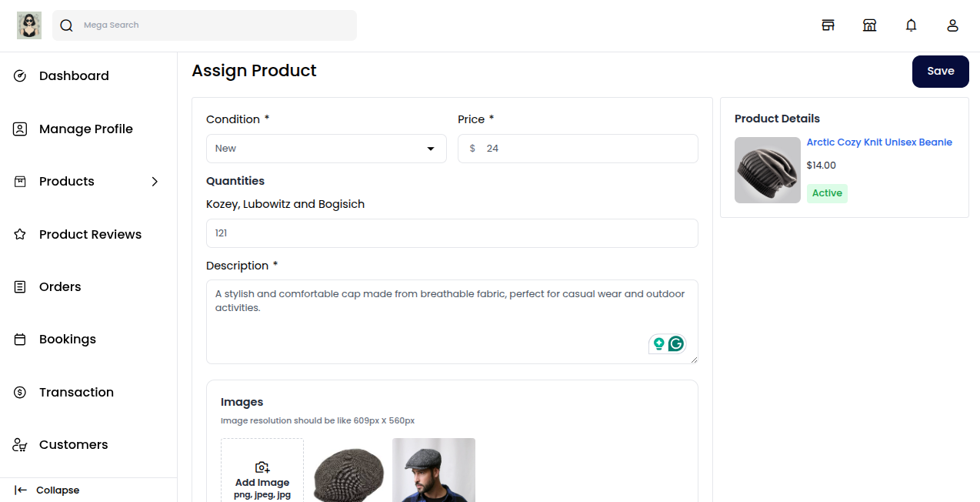Open Orders in the sidebar
This screenshot has width=980, height=502.
59,286
